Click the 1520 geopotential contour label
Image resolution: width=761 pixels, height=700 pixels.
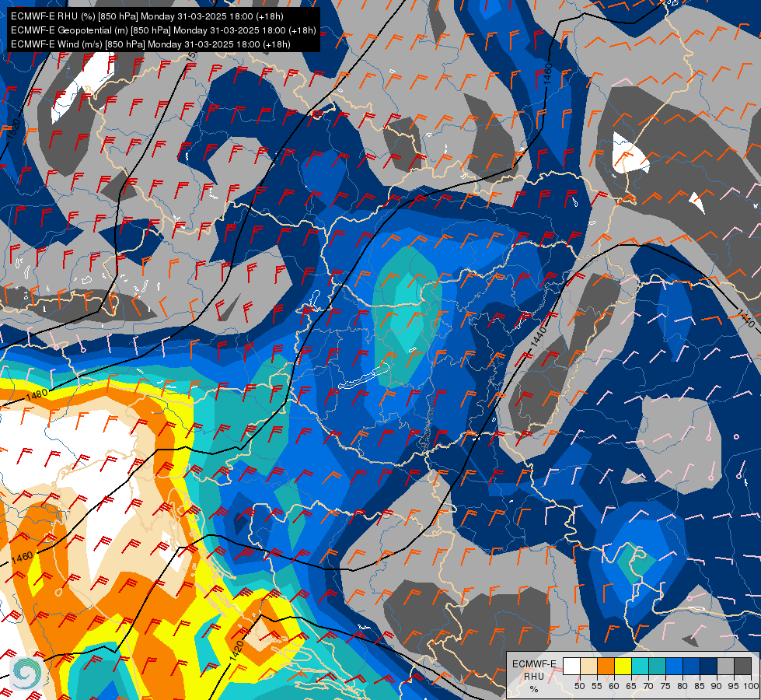pyautogui.click(x=14, y=129)
